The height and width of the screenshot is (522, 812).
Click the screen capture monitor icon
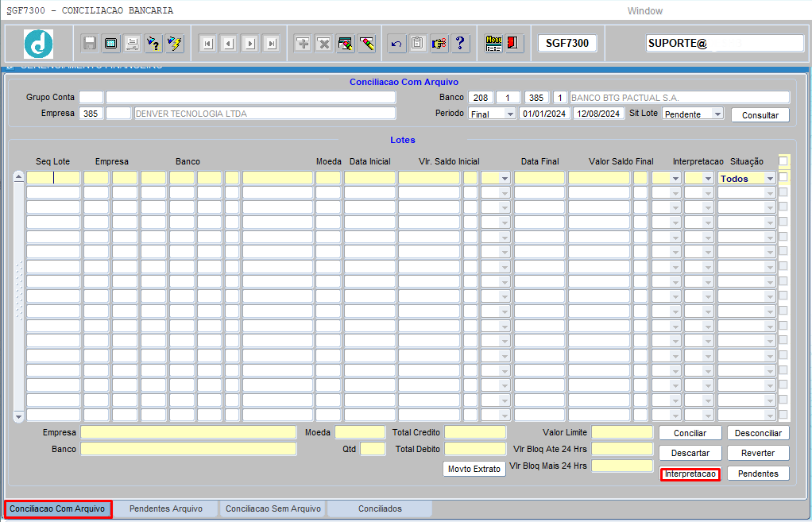110,44
